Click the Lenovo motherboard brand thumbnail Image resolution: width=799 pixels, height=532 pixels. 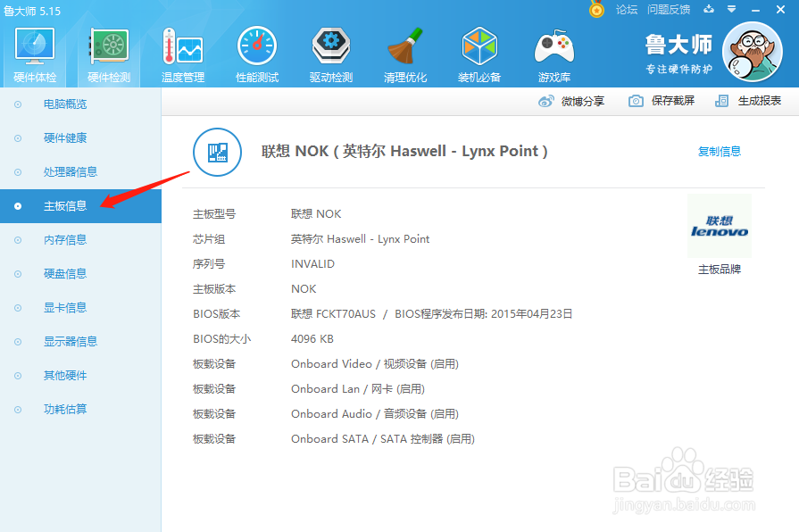click(719, 226)
